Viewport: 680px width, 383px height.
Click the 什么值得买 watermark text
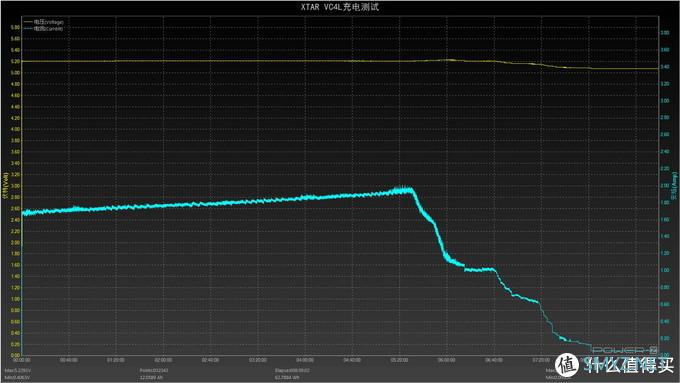(628, 365)
